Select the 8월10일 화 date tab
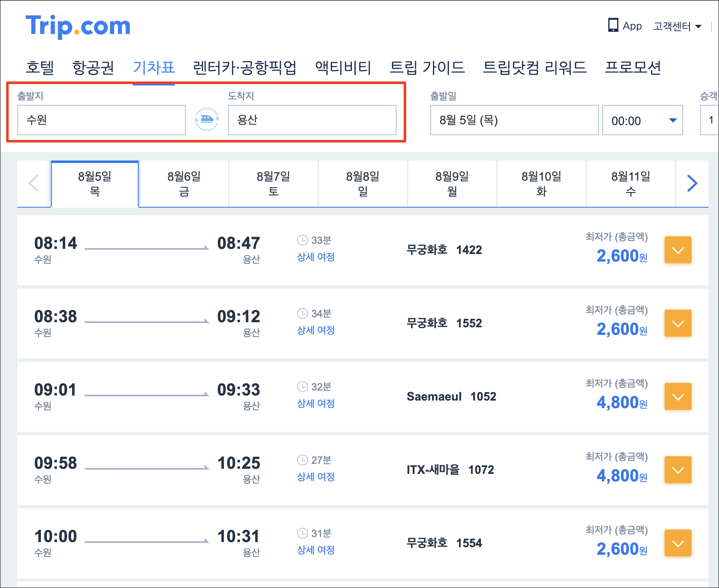719x588 pixels. tap(542, 184)
